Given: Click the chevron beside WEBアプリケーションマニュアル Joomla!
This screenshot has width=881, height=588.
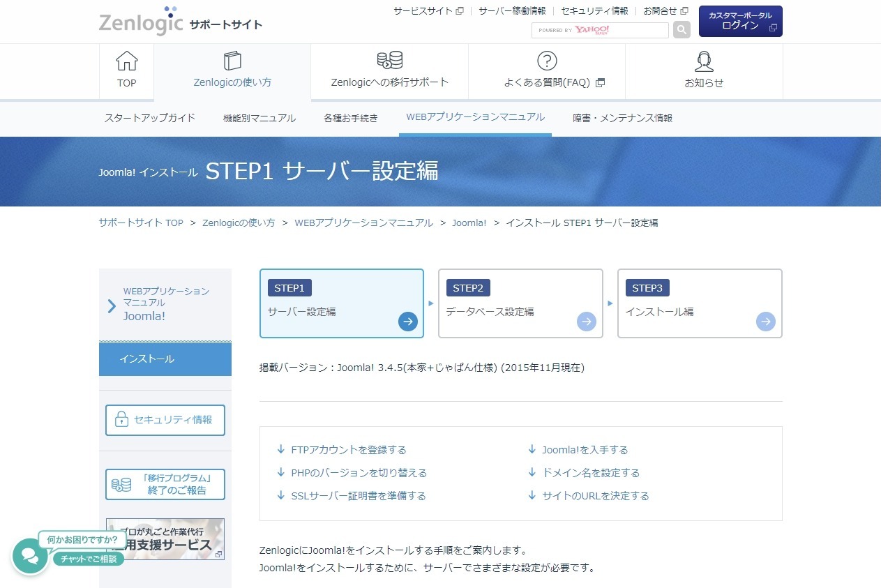Looking at the screenshot, I should (x=112, y=306).
